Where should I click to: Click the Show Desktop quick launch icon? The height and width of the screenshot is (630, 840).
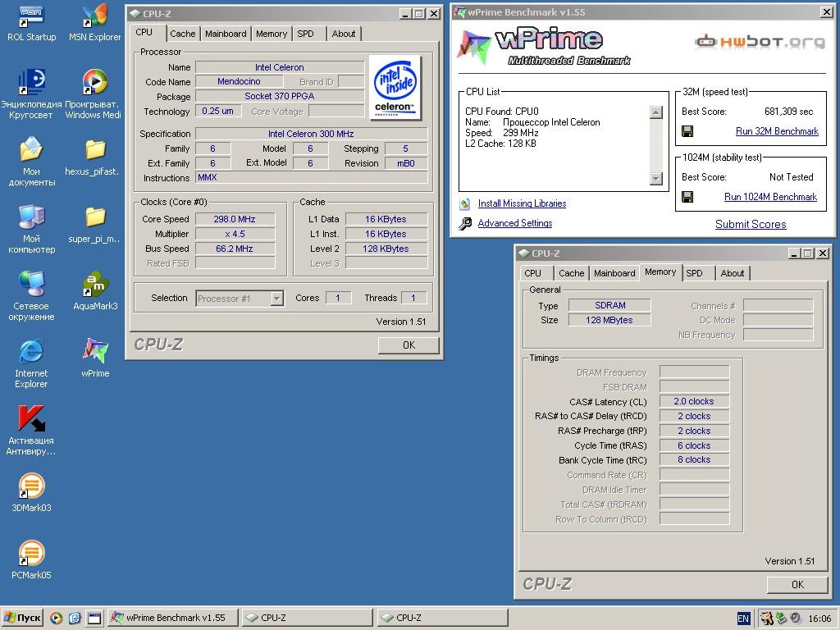(94, 619)
